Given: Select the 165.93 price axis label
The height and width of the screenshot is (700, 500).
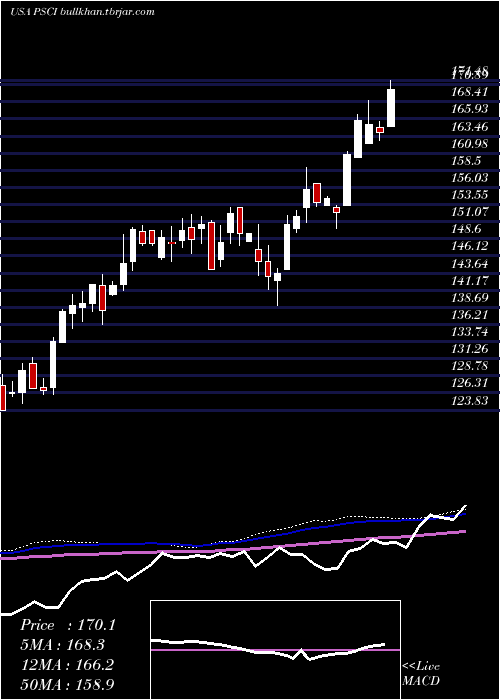Looking at the screenshot, I should click(x=470, y=109).
